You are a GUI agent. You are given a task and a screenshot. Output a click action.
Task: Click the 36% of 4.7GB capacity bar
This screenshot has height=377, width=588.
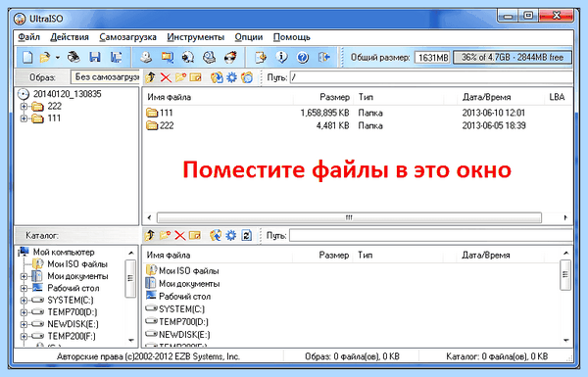(x=513, y=58)
